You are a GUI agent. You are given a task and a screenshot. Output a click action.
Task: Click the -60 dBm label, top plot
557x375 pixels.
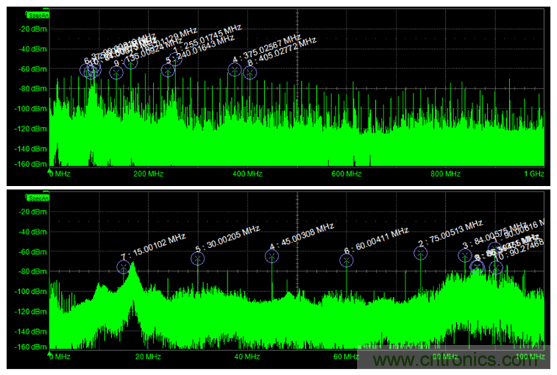point(33,69)
